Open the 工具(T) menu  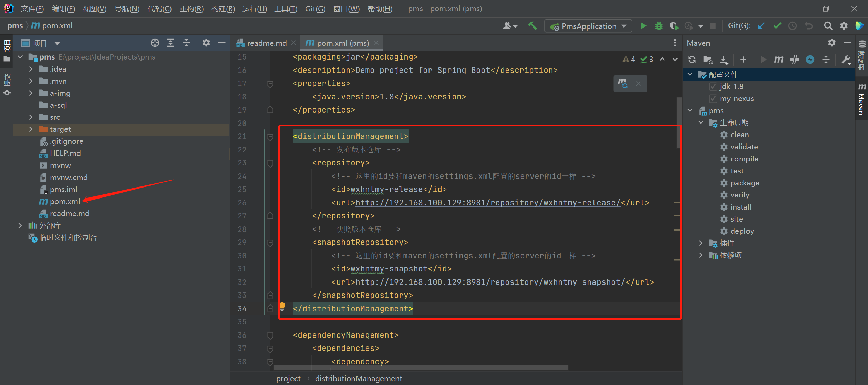286,9
